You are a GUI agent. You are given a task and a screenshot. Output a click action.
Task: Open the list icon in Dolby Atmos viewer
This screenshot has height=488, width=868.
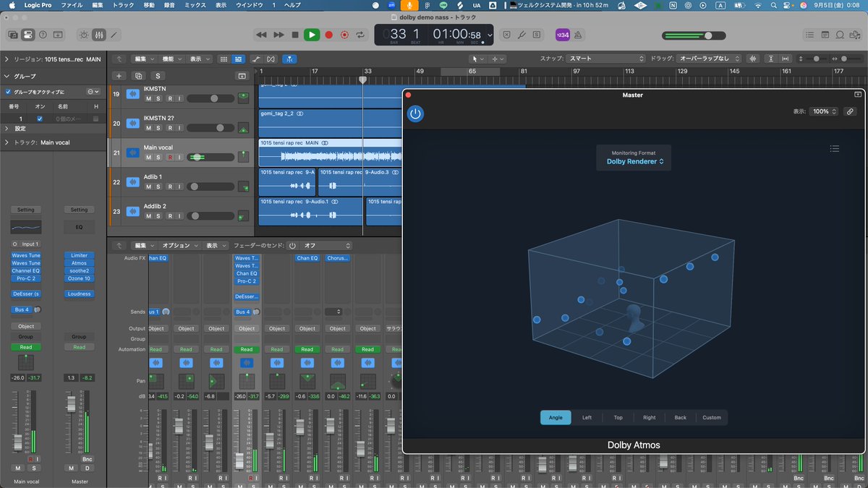(x=835, y=149)
